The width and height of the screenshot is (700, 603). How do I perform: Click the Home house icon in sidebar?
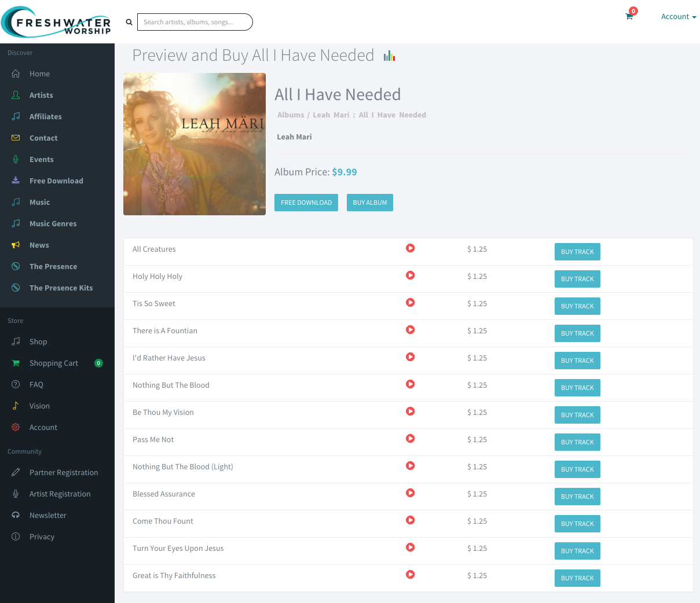pyautogui.click(x=16, y=73)
